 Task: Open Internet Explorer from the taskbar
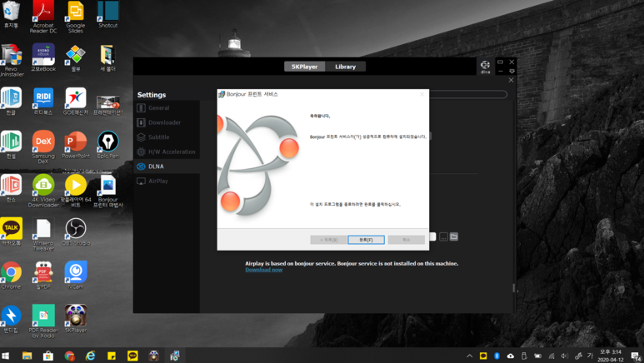(90, 356)
